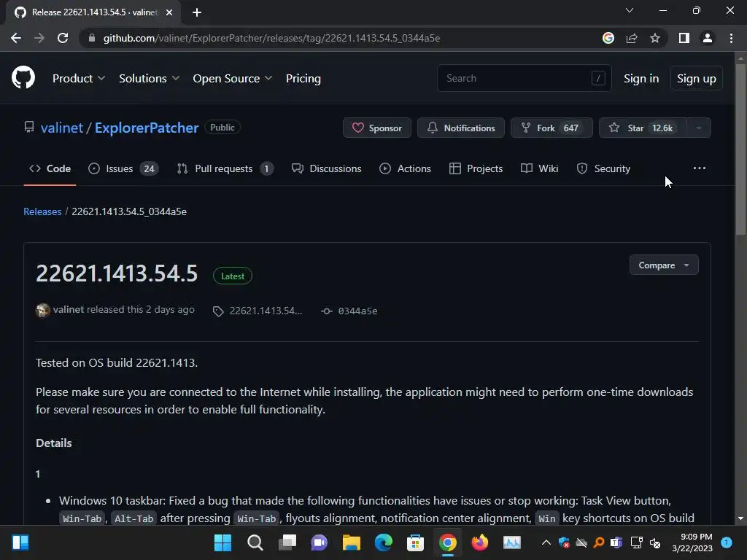This screenshot has width=747, height=560.
Task: Open Microsoft Store from taskbar
Action: tap(415, 542)
